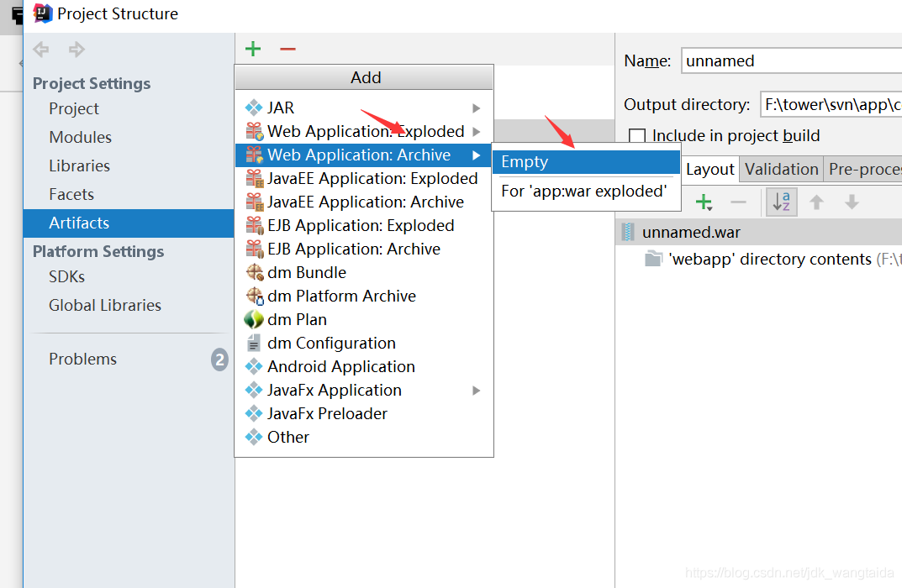
Task: Click the forward navigation arrow
Action: [76, 50]
